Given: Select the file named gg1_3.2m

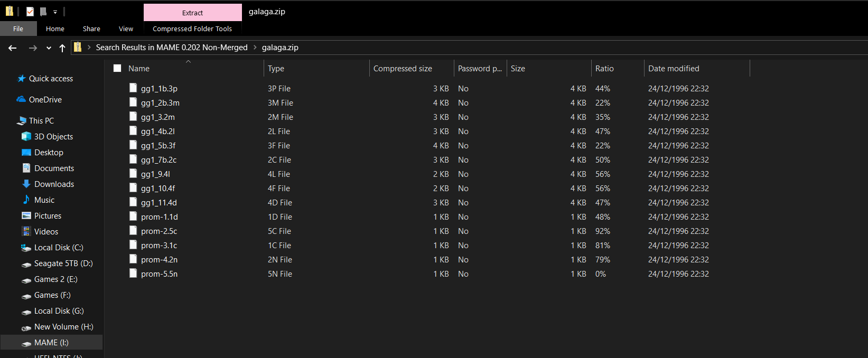Looking at the screenshot, I should [158, 117].
